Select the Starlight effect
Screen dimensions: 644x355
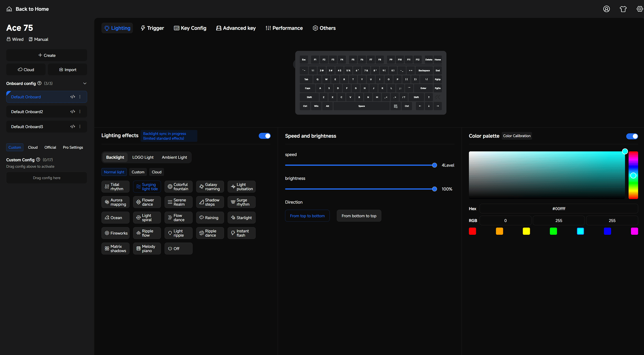241,217
